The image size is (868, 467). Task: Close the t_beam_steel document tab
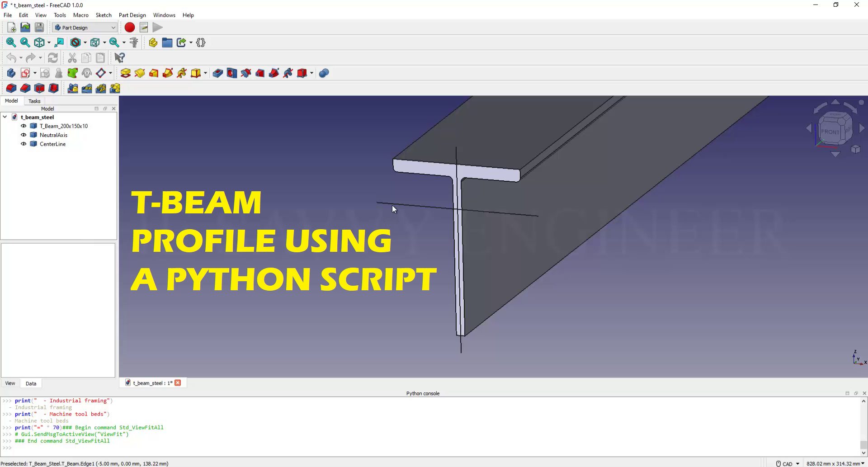(x=178, y=383)
